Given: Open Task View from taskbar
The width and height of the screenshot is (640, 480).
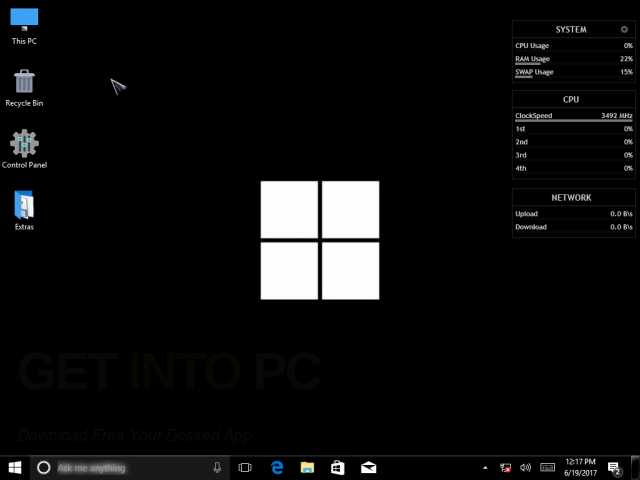Looking at the screenshot, I should coord(245,467).
